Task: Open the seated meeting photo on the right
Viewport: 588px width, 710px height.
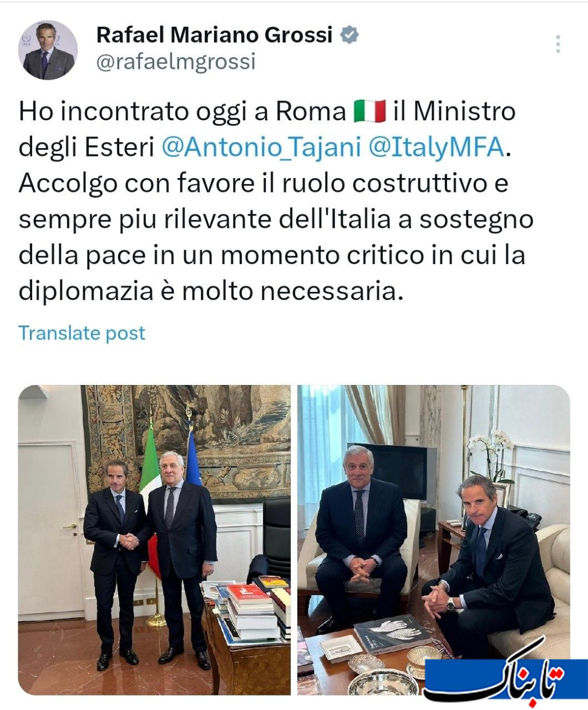Action: [434, 540]
